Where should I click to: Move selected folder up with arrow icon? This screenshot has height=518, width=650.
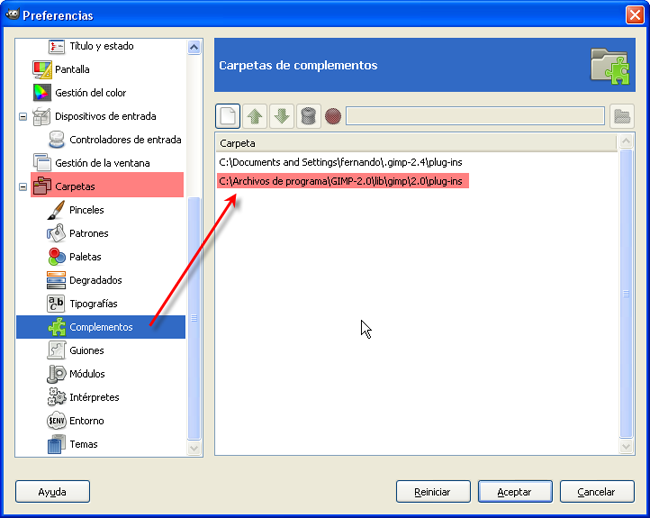(x=255, y=116)
